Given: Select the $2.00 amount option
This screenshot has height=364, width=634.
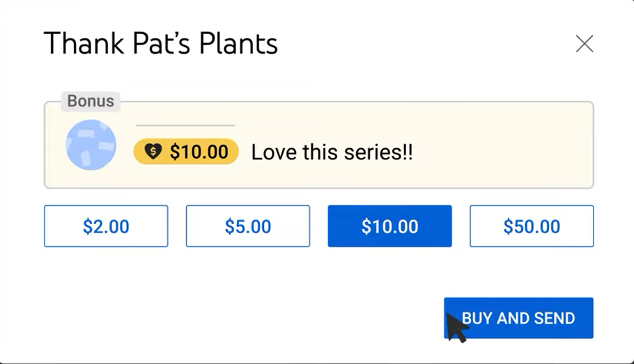Looking at the screenshot, I should (x=106, y=226).
